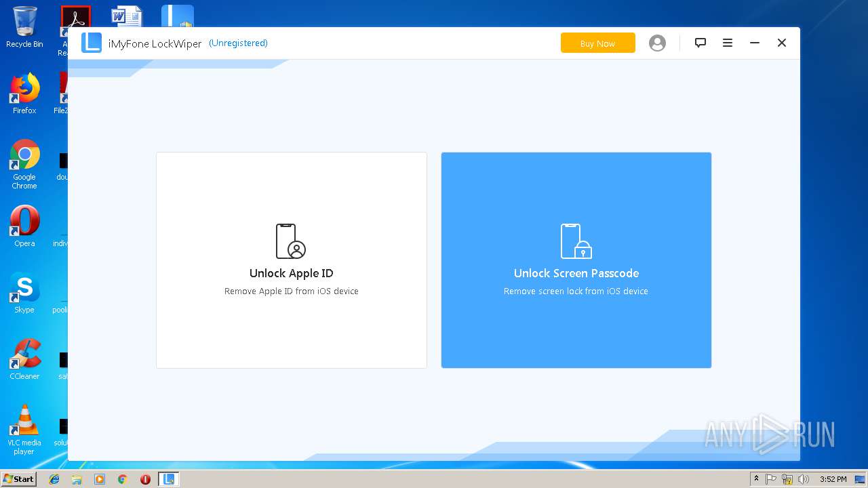Viewport: 868px width, 488px height.
Task: Click the network tray icon
Action: click(x=787, y=479)
